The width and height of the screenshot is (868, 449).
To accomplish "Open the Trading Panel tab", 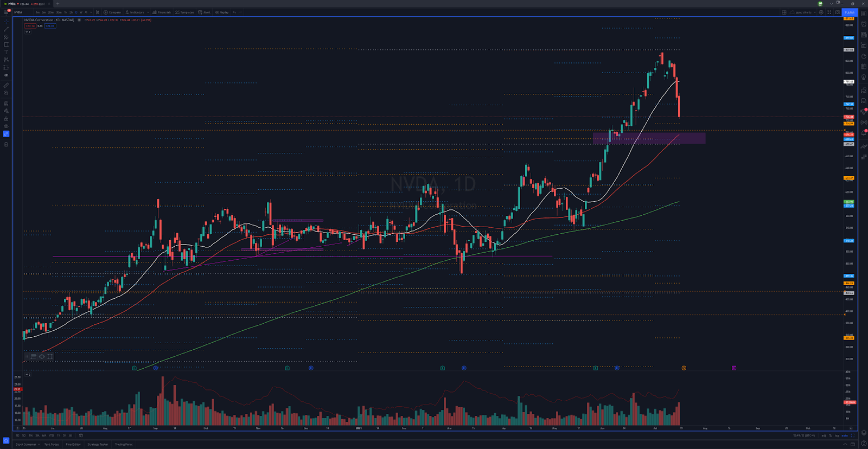I will tap(124, 444).
